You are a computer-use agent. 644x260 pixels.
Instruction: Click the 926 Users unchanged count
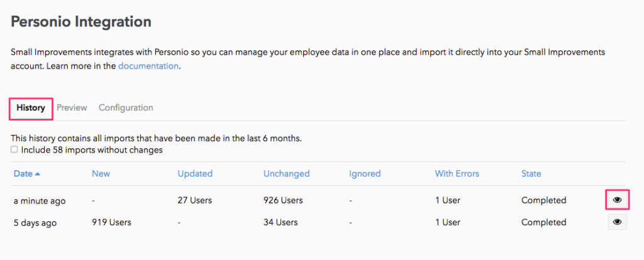tap(283, 201)
